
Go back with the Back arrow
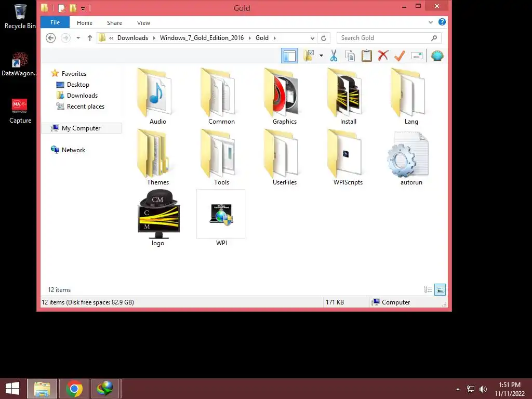point(50,37)
